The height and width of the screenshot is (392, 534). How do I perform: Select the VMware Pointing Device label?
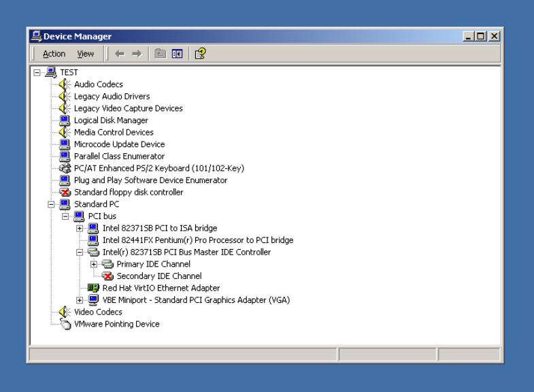pos(117,324)
